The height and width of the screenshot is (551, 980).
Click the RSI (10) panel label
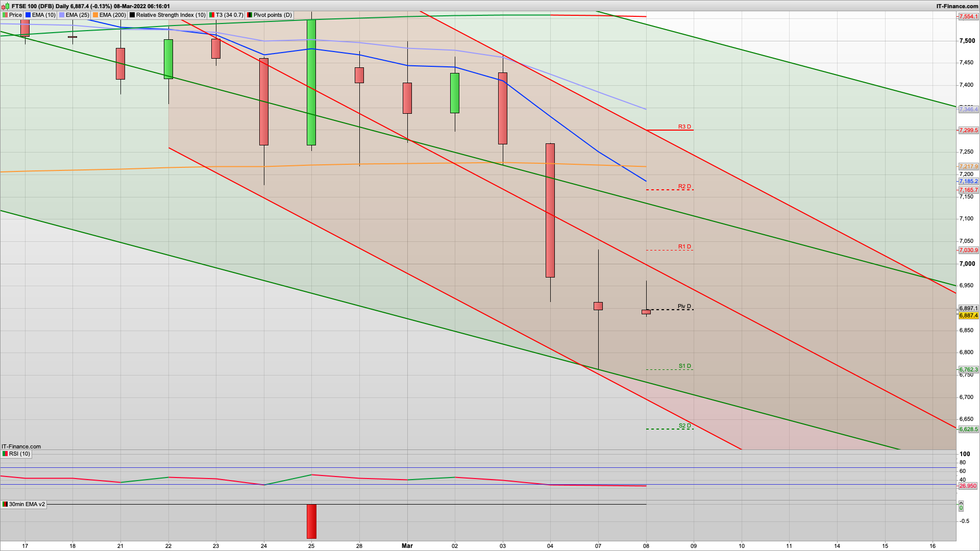click(16, 454)
